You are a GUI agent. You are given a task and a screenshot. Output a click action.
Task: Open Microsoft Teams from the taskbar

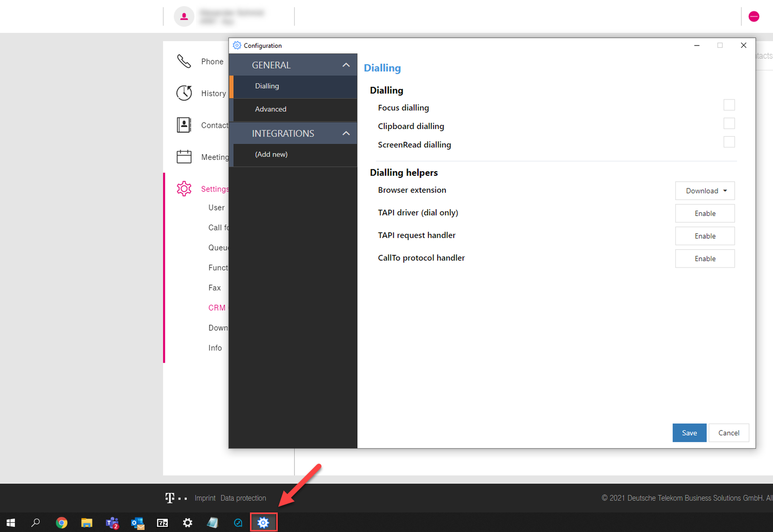point(112,523)
